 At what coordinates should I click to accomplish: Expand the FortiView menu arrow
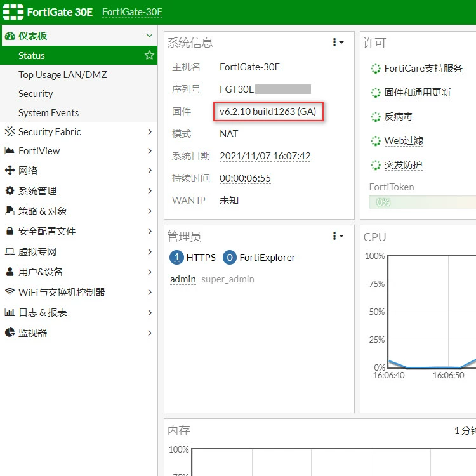click(x=150, y=150)
